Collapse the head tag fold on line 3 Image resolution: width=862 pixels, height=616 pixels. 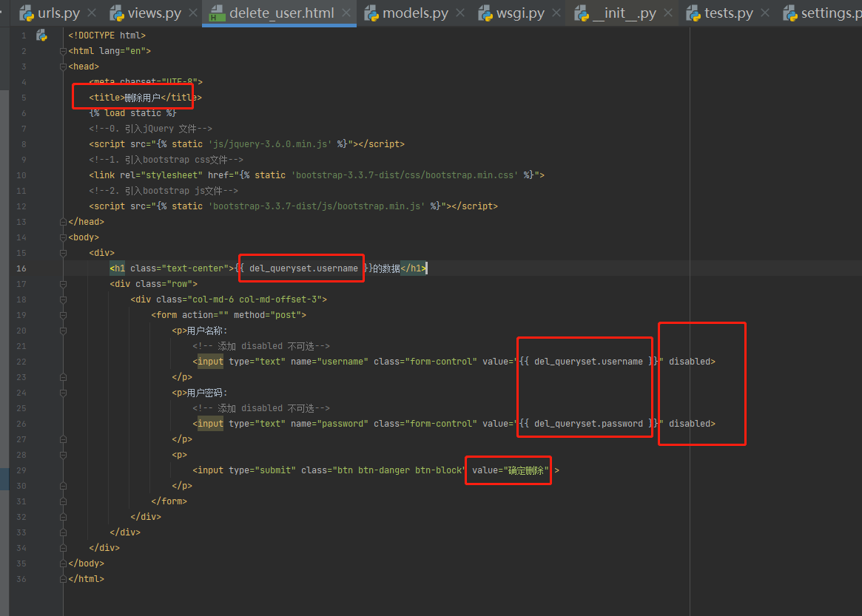(64, 67)
